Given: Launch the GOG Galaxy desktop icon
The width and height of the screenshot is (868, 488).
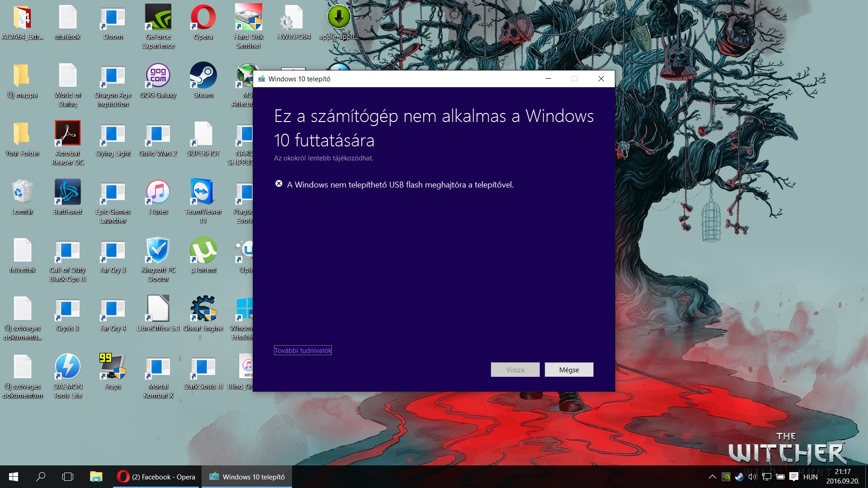Looking at the screenshot, I should click(x=158, y=81).
